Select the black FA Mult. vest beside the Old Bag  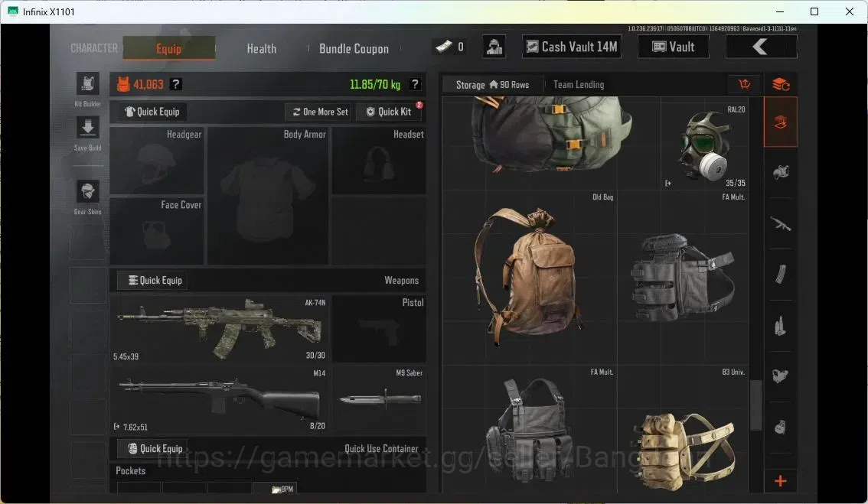tap(683, 278)
